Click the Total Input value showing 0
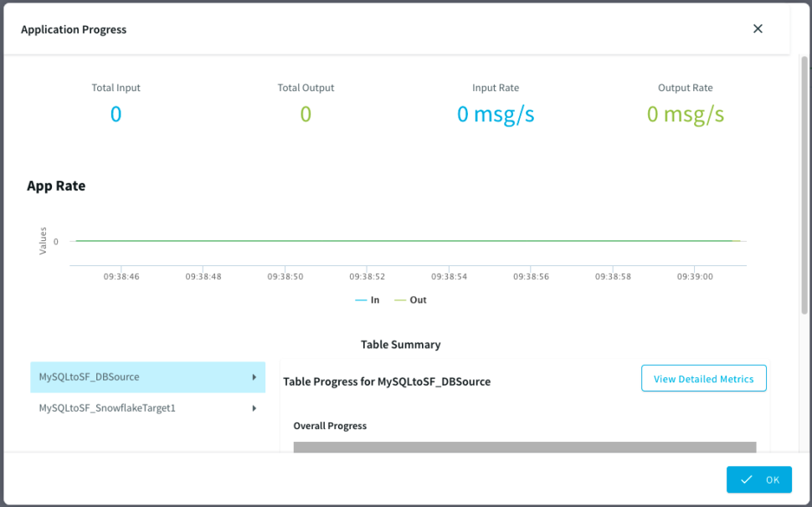This screenshot has width=812, height=507. 116,113
